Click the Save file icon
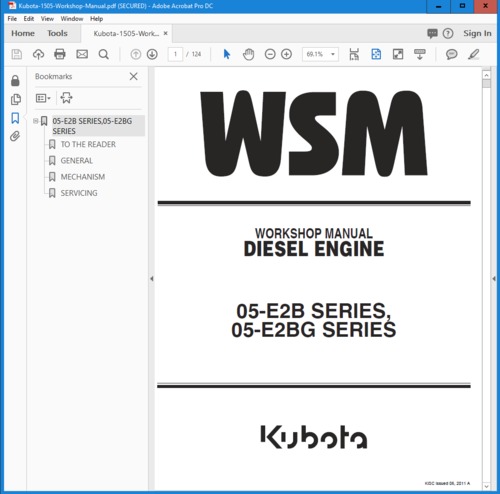This screenshot has height=494, width=500. coord(16,54)
